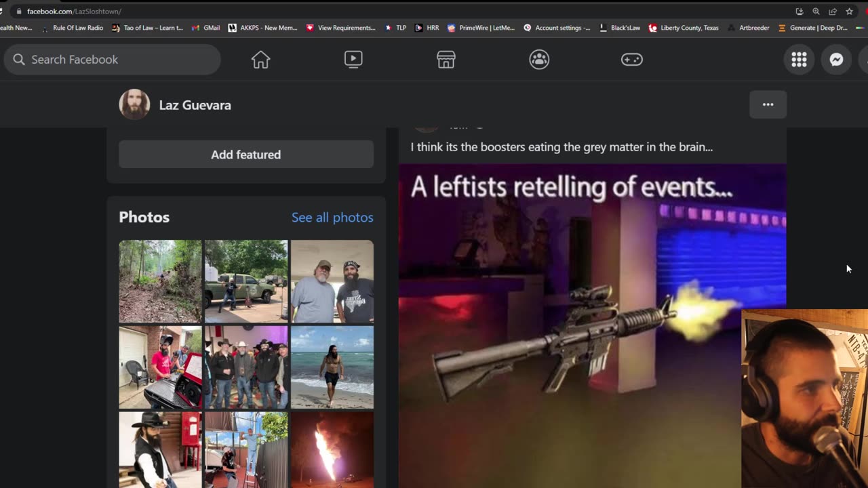Screen dimensions: 868x488
Task: Open AKKPS - New Mem... bookmark
Action: coord(263,28)
